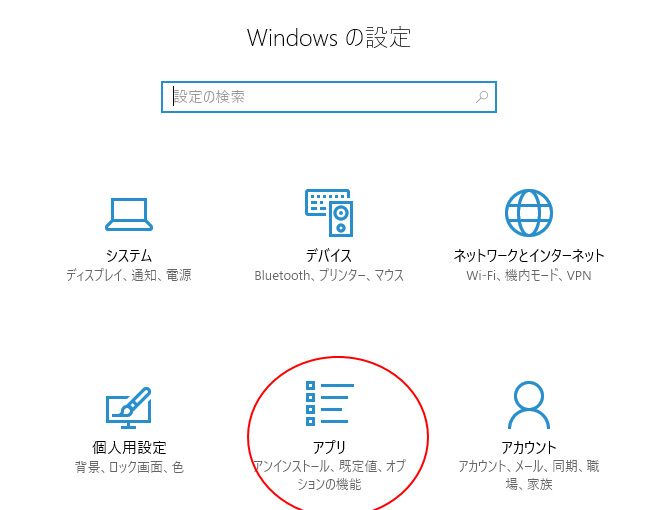Screen dimensions: 657x510
Task: Click アカウント、メール、同期 description text
Action: point(529,475)
